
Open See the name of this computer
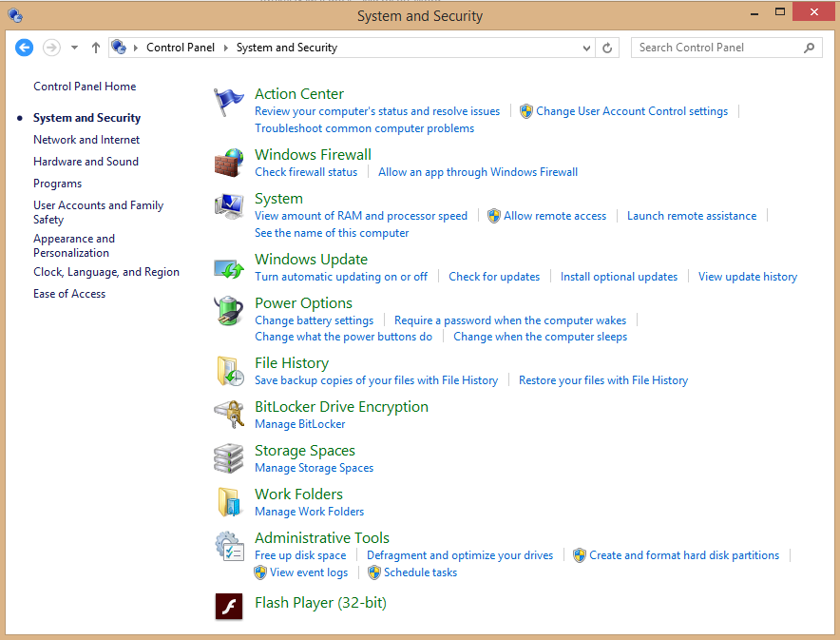click(332, 233)
